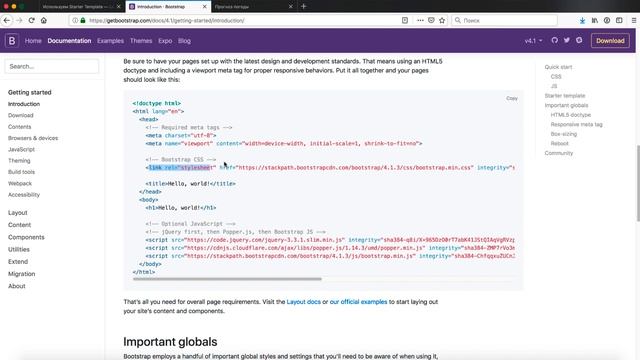Screen dimensions: 640x360
Task: Close the Introduction · Bootstrap tab
Action: [x=204, y=7]
